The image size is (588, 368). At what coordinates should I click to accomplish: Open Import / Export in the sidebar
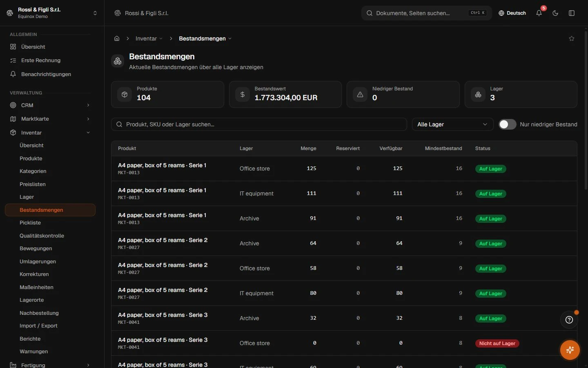point(38,325)
